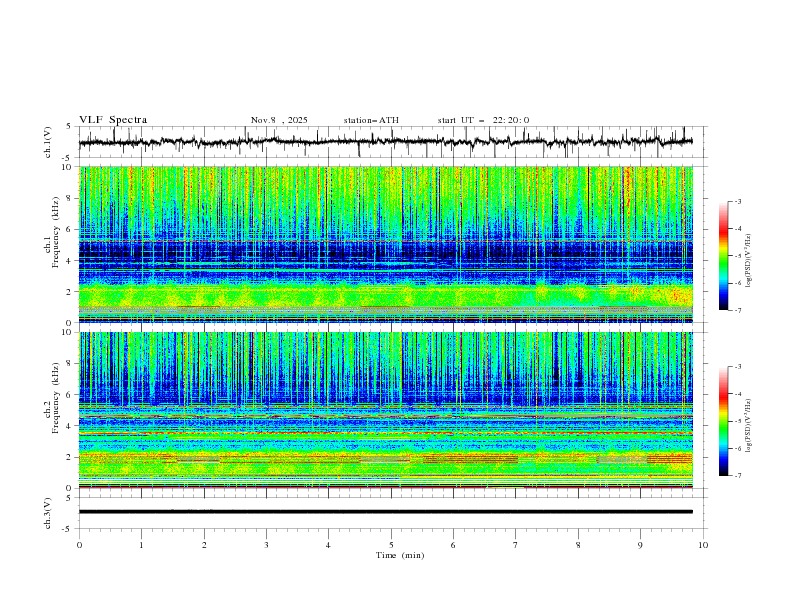Click the "VLF Spectra" plot title
Viewport: 792px width, 612px height.
coord(113,120)
